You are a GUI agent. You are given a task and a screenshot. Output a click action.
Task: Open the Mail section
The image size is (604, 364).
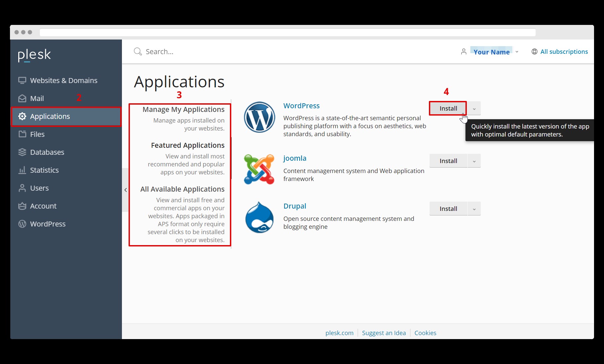[x=66, y=98]
